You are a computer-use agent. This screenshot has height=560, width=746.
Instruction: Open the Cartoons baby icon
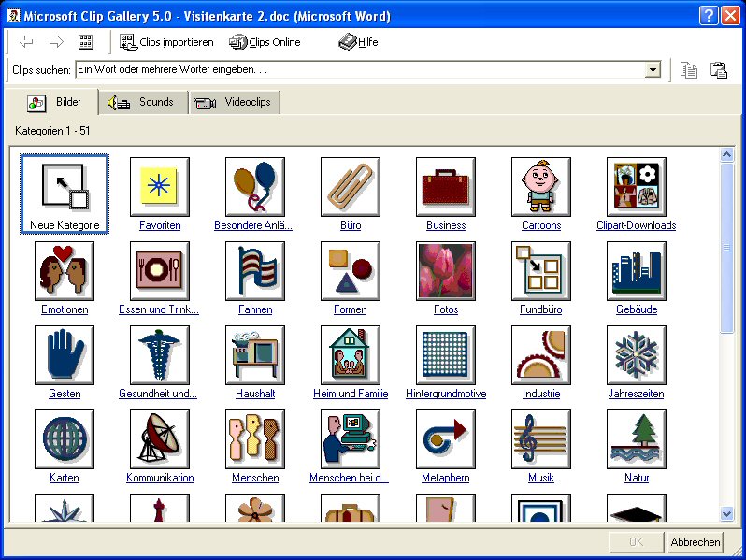pos(541,187)
